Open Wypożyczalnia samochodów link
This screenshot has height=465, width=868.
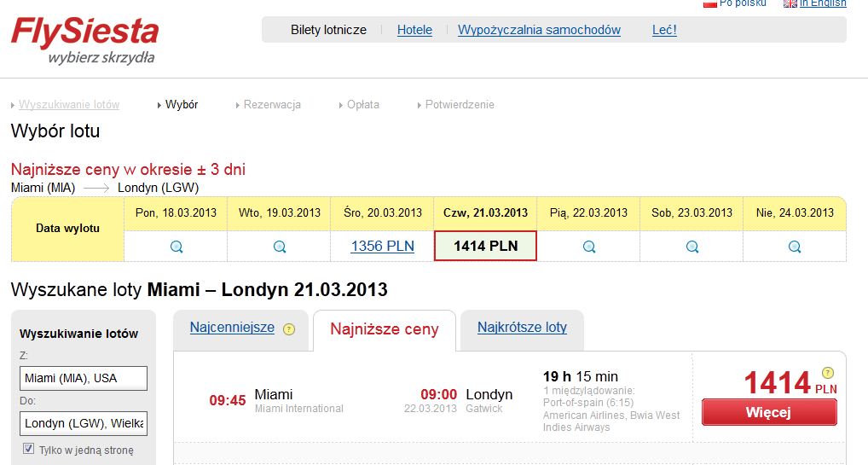click(539, 30)
